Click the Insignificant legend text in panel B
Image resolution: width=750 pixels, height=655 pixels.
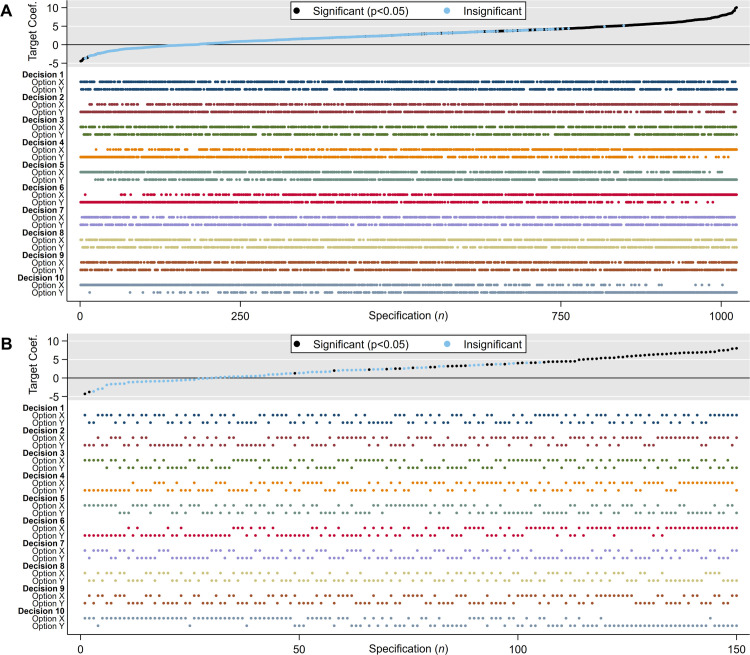[x=492, y=344]
